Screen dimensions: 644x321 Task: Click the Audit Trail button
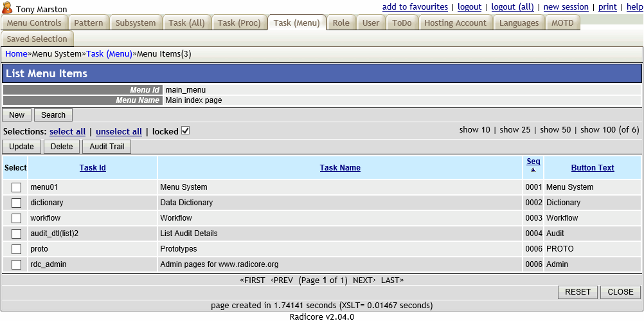pyautogui.click(x=107, y=147)
